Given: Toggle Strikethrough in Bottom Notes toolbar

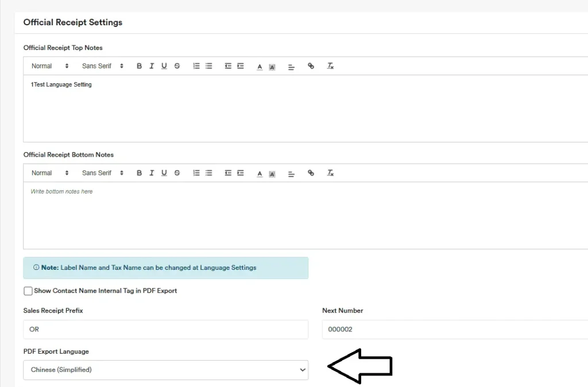Looking at the screenshot, I should (x=177, y=173).
